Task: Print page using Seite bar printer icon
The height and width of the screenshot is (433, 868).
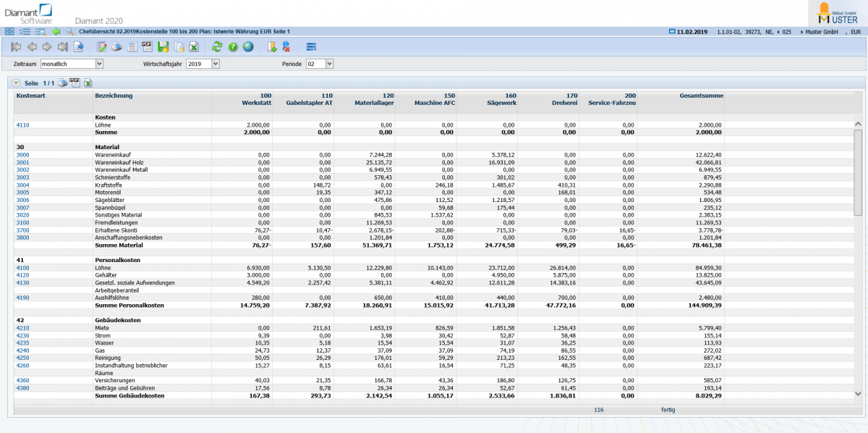Action: (63, 83)
